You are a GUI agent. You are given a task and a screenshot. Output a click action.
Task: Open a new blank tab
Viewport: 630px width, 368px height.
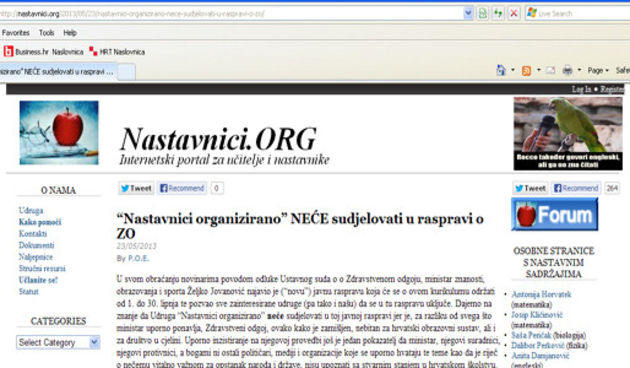pos(127,72)
